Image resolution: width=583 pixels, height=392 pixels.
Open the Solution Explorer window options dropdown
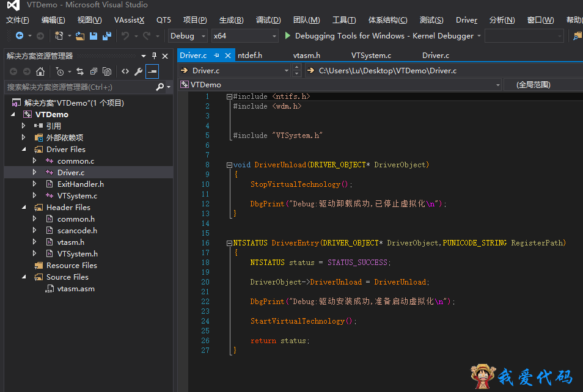[144, 56]
